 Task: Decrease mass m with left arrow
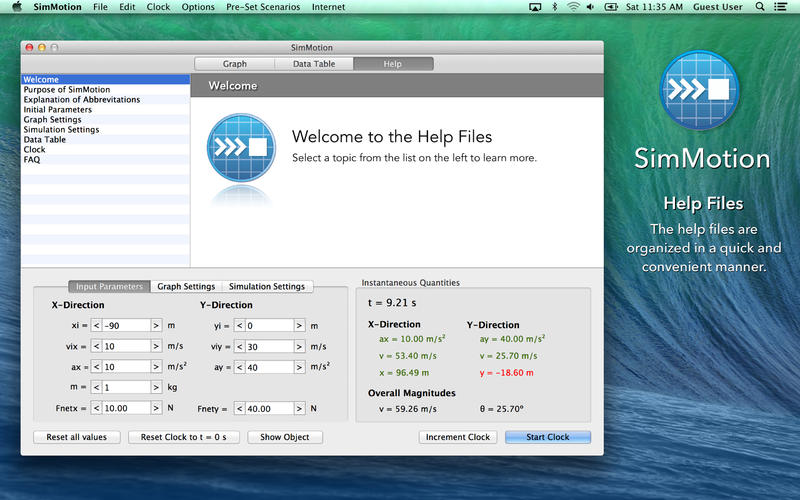coord(96,387)
